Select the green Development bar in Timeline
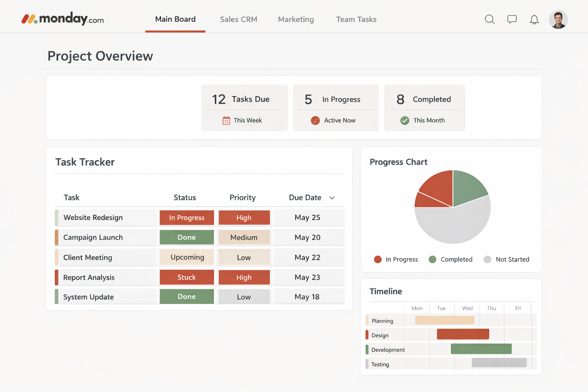This screenshot has height=392, width=588. click(x=481, y=349)
